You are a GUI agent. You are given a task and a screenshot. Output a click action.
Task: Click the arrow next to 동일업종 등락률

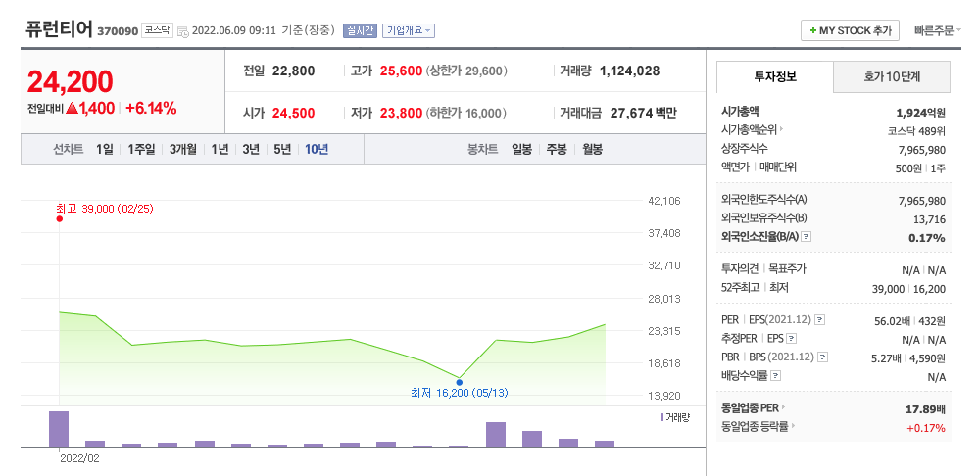[x=793, y=427]
